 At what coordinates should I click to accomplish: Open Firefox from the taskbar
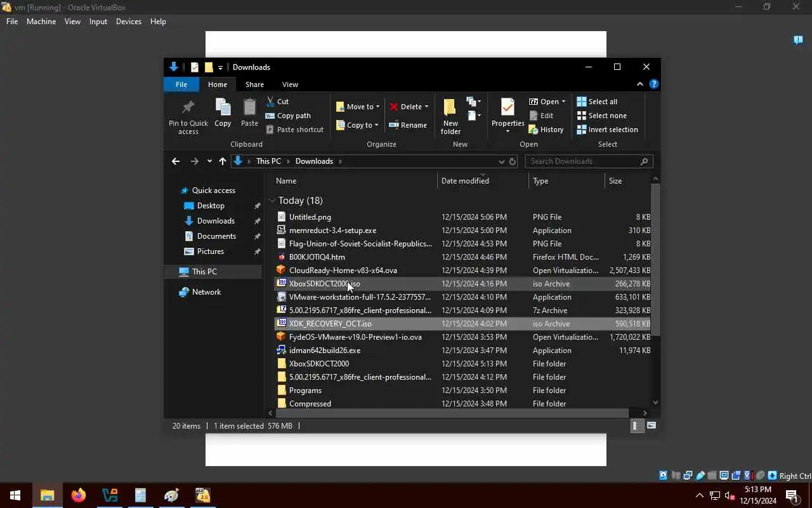tap(79, 495)
